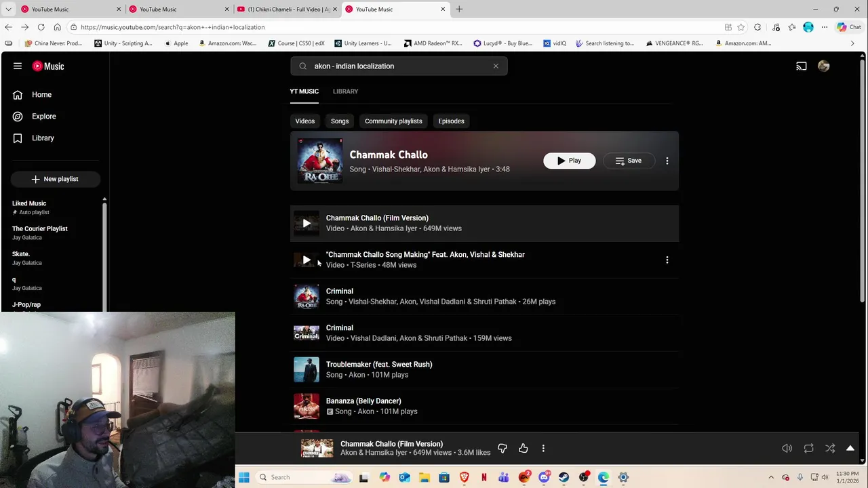This screenshot has width=868, height=488.
Task: Show more bookmarks bar items chevron
Action: click(x=852, y=43)
